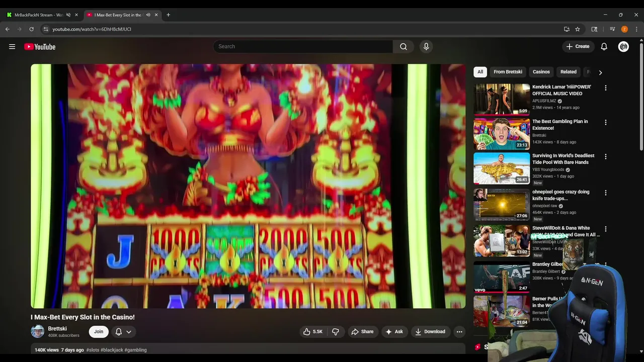
Task: Open The Best Gambling Plan in Existence title
Action: (x=560, y=125)
